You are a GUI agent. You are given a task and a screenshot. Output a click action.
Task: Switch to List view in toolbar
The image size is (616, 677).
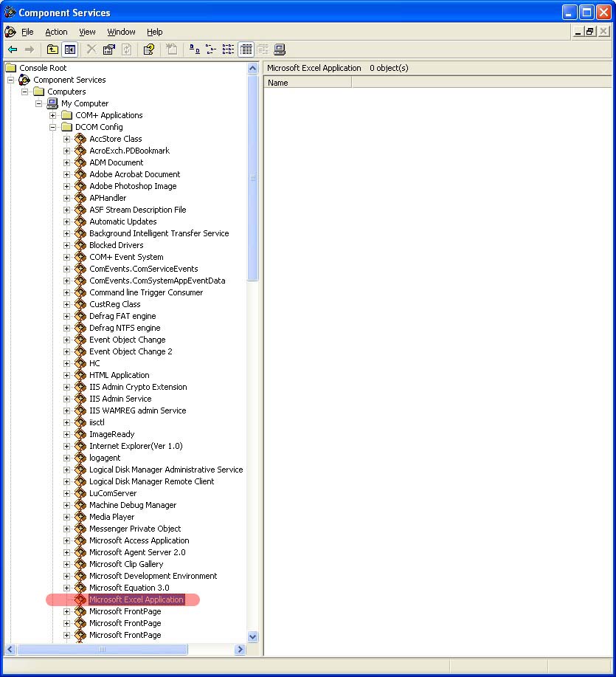point(228,49)
